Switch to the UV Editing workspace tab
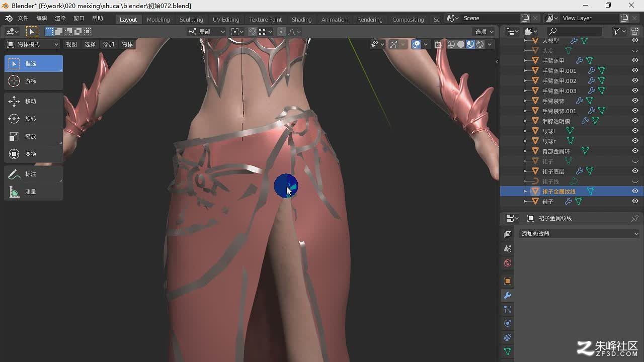The height and width of the screenshot is (362, 644). (x=226, y=20)
